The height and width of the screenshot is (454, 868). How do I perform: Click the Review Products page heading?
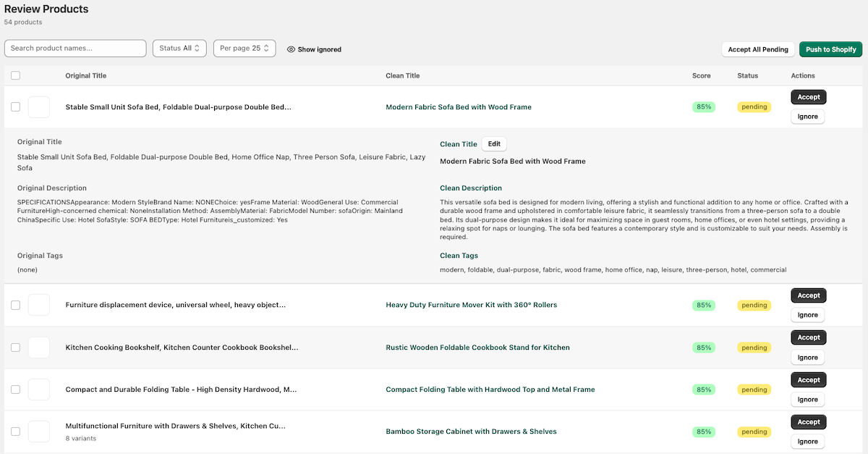(x=46, y=9)
